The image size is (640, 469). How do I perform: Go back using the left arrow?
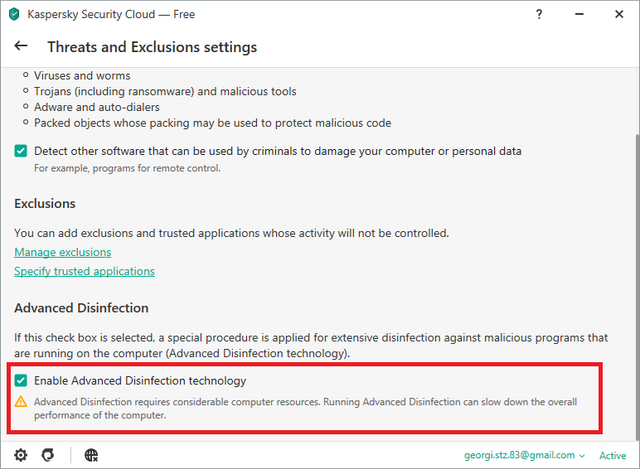click(21, 46)
